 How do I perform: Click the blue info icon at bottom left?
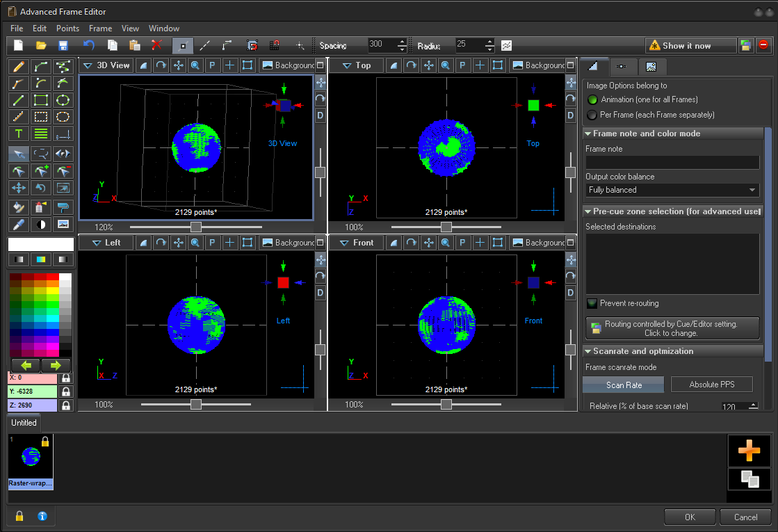(42, 516)
